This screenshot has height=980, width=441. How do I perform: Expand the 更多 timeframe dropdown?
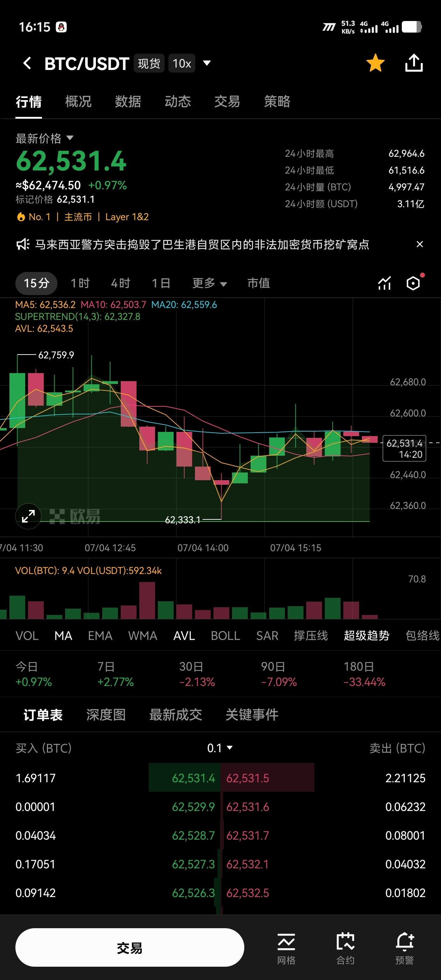[x=210, y=283]
